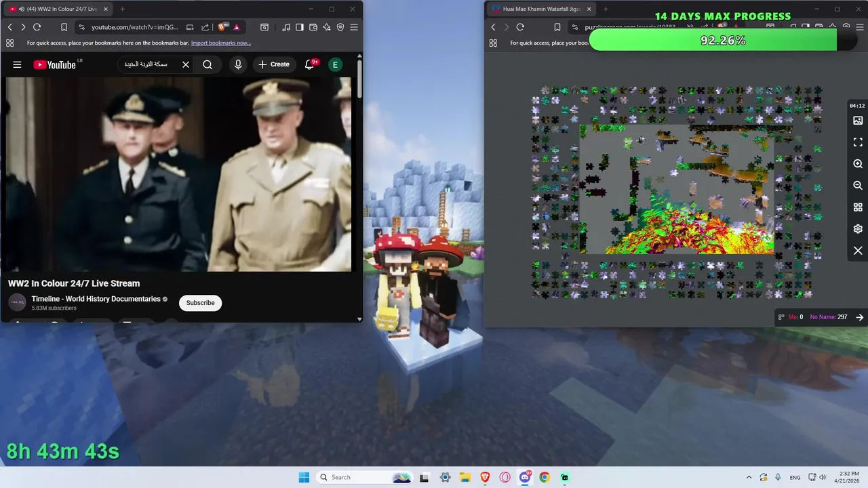Mute the audio on the WW2 In Colour tab

pos(21,9)
